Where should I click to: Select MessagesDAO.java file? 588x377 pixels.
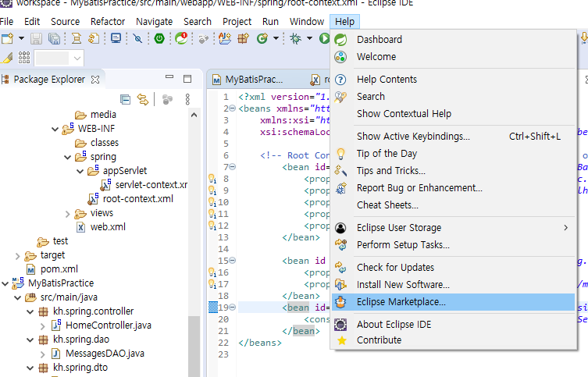click(x=105, y=354)
